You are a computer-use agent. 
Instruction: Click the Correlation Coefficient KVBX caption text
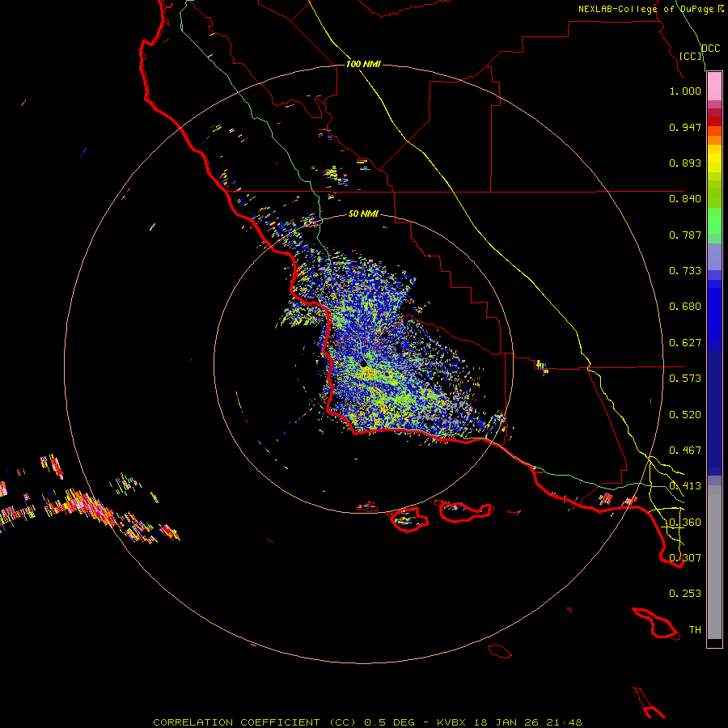click(x=367, y=722)
